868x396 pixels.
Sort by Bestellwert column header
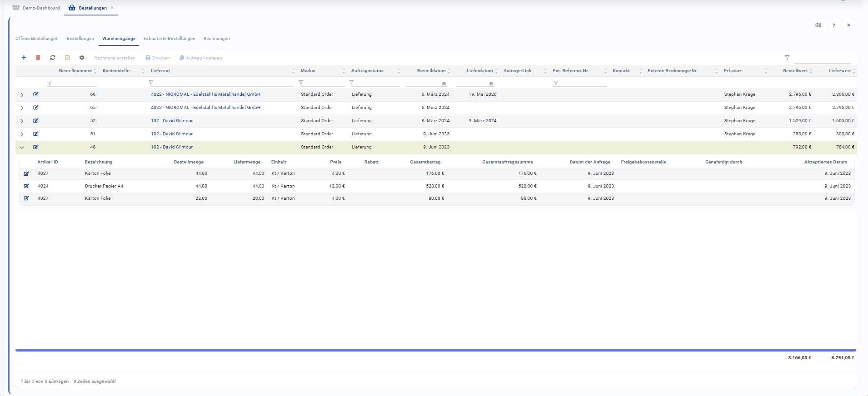[x=795, y=71]
